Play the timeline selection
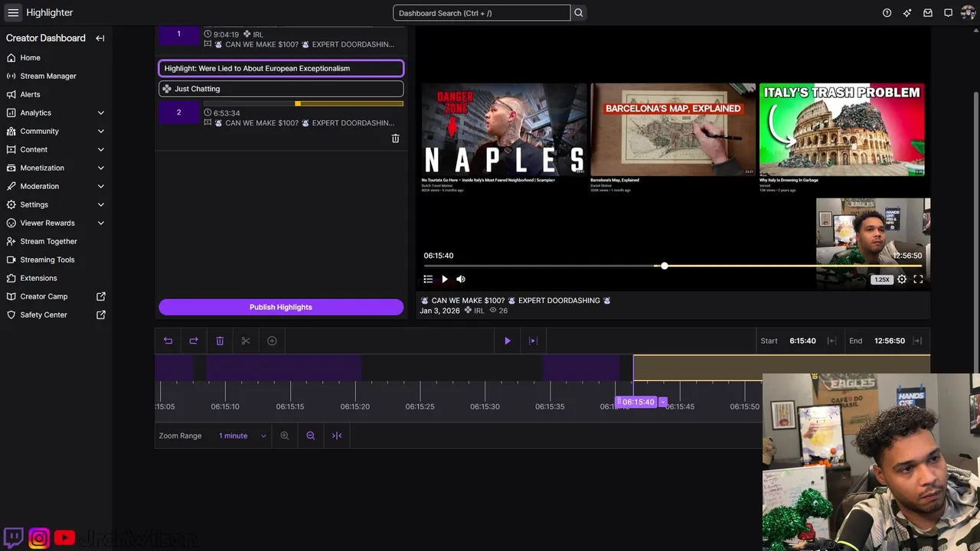 pyautogui.click(x=507, y=341)
